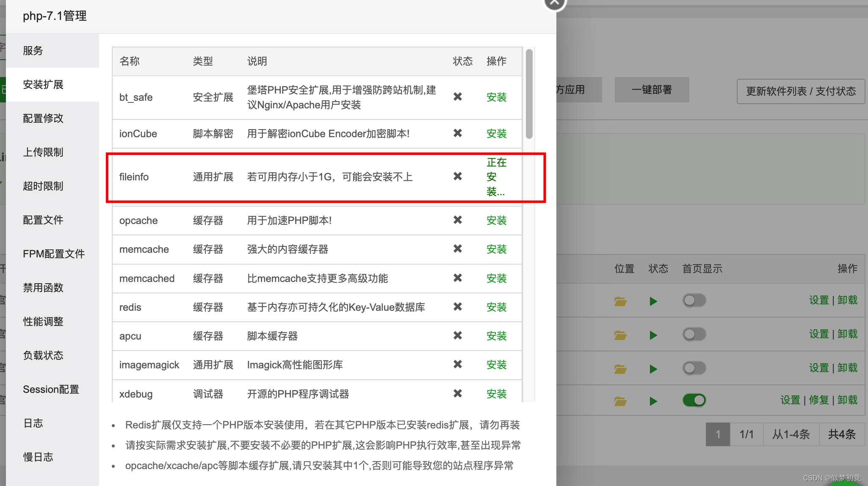Close the php-7.1 management dialog
The height and width of the screenshot is (486, 868).
[554, 3]
